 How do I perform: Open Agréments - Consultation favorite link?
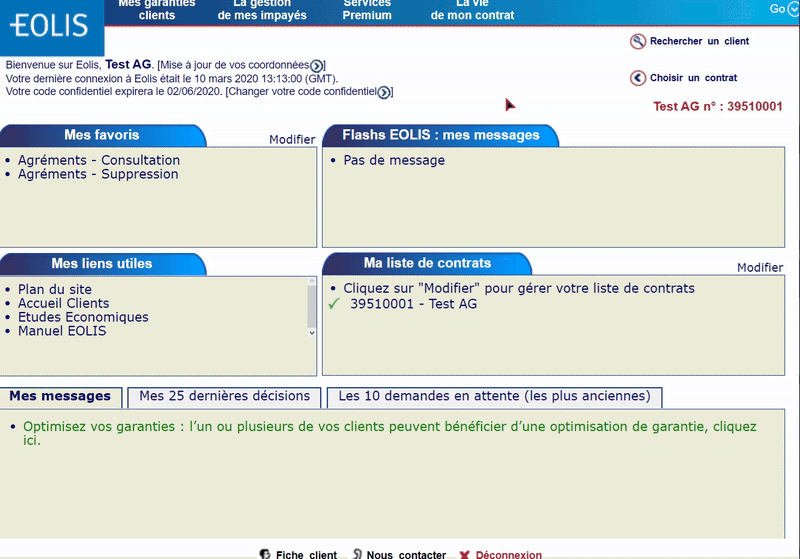[x=99, y=160]
